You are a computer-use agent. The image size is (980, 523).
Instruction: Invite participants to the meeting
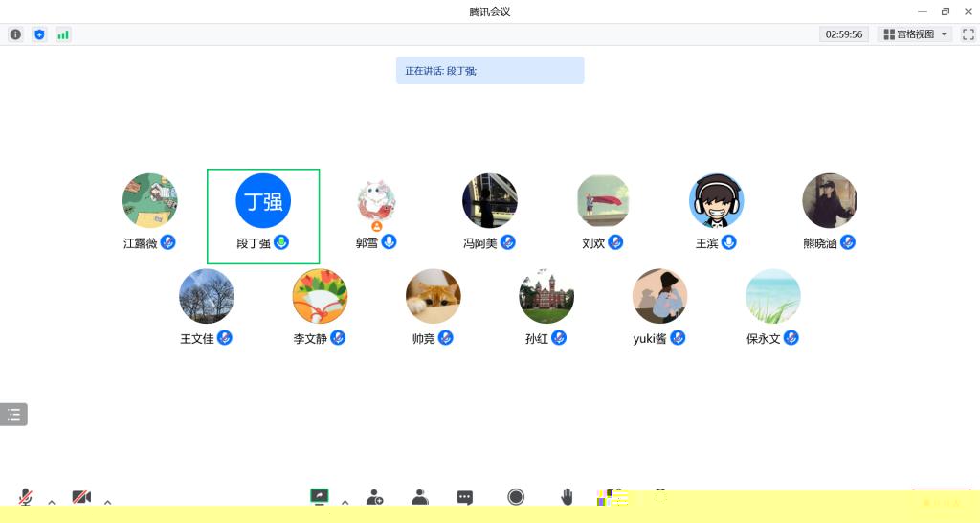[x=375, y=497]
